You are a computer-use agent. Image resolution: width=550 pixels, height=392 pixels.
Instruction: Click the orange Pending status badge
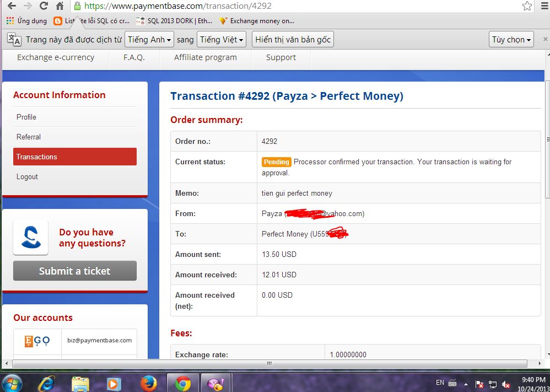277,162
